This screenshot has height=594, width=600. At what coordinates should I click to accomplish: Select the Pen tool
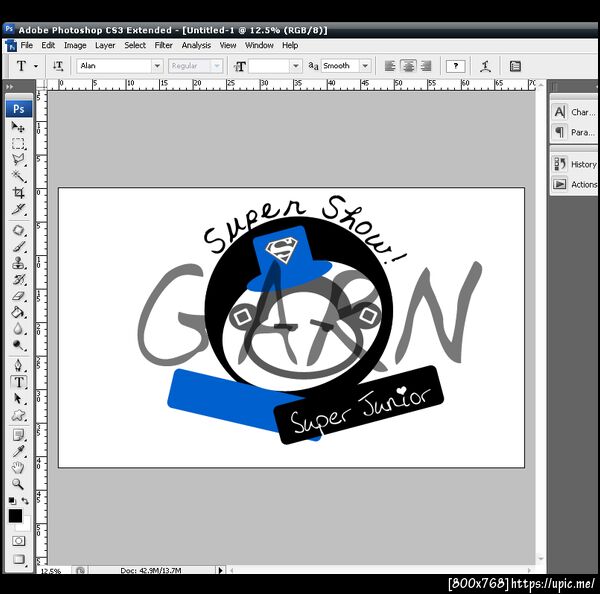click(18, 366)
